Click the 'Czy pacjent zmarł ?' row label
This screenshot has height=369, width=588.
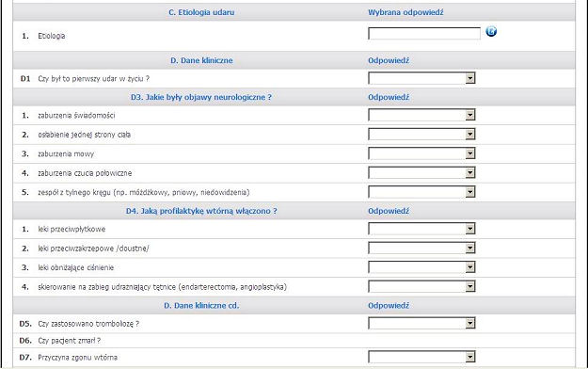point(70,341)
